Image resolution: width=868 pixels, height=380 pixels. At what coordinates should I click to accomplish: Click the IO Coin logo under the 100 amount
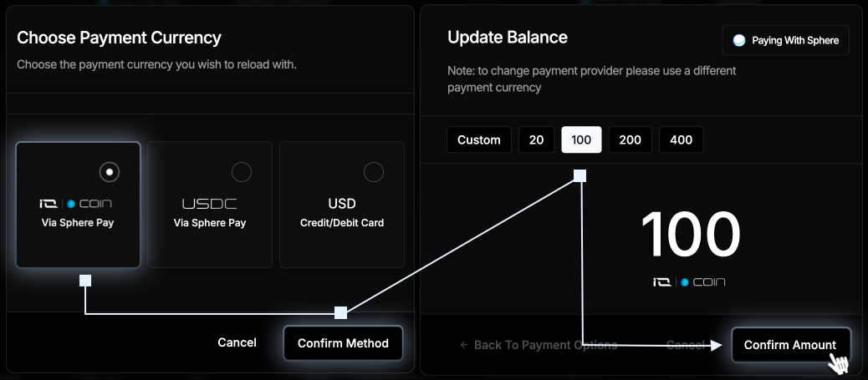pos(689,282)
